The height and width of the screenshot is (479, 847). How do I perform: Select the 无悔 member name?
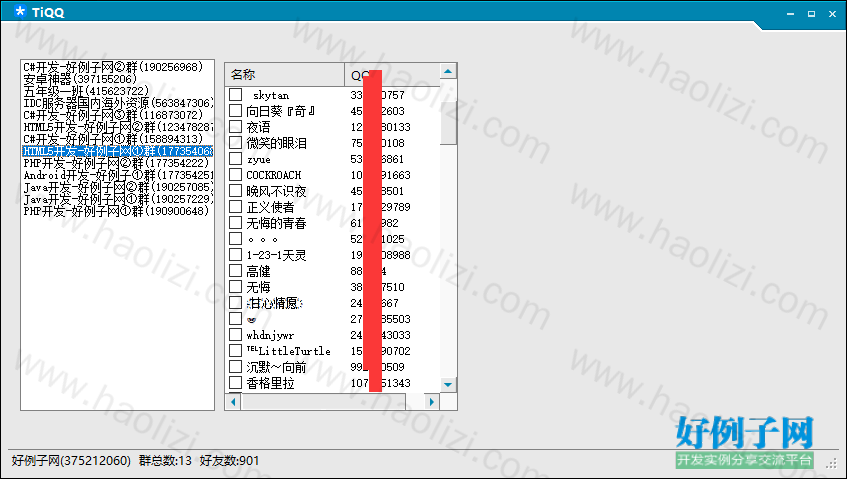(x=258, y=287)
